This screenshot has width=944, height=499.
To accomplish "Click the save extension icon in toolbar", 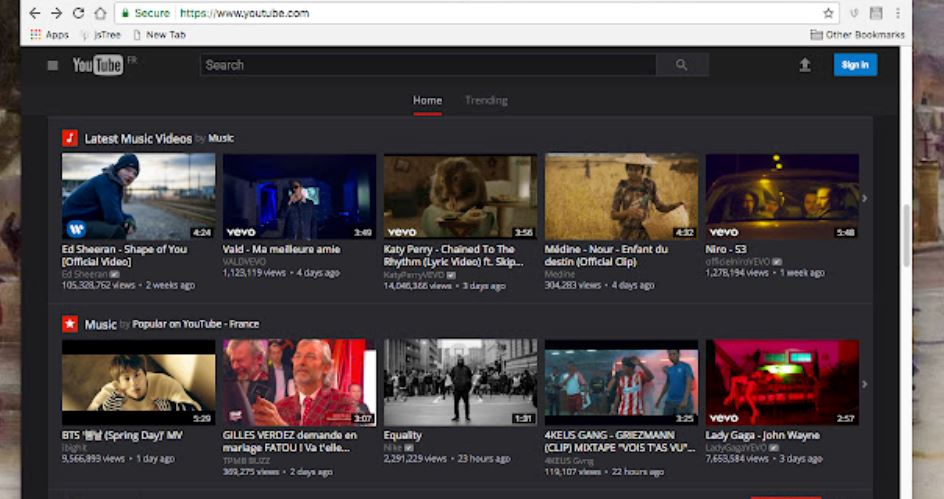I will point(876,13).
